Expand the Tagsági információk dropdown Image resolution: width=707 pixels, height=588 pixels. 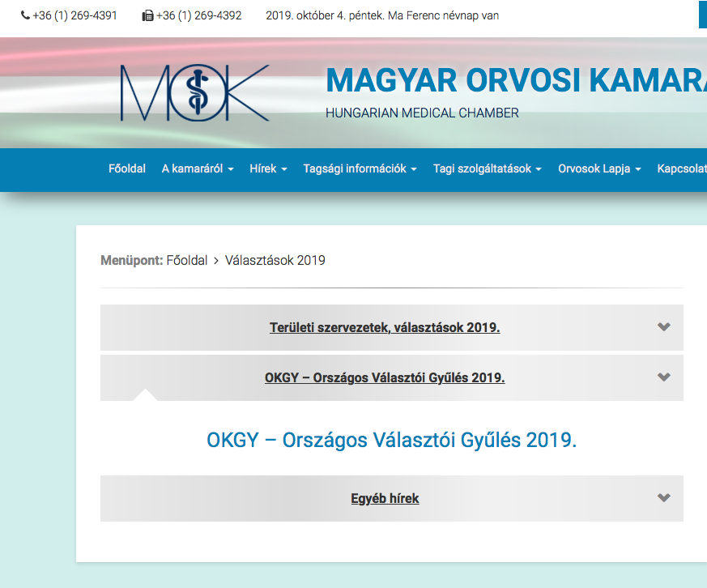click(x=360, y=168)
